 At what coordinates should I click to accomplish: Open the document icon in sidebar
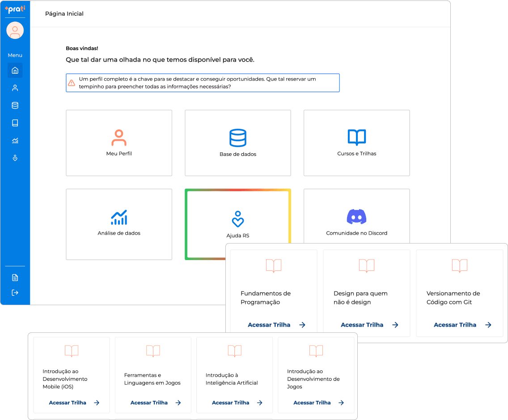[x=15, y=277]
